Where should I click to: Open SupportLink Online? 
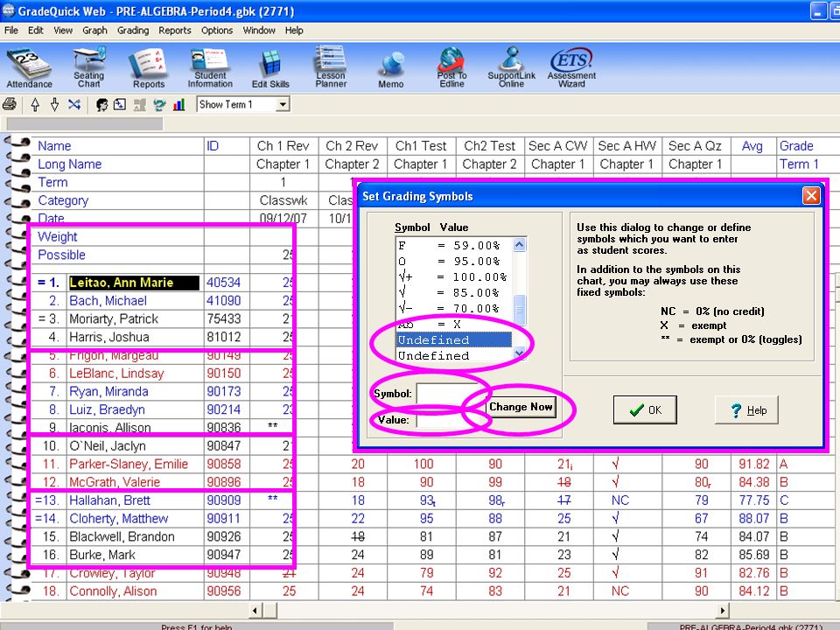(x=511, y=67)
